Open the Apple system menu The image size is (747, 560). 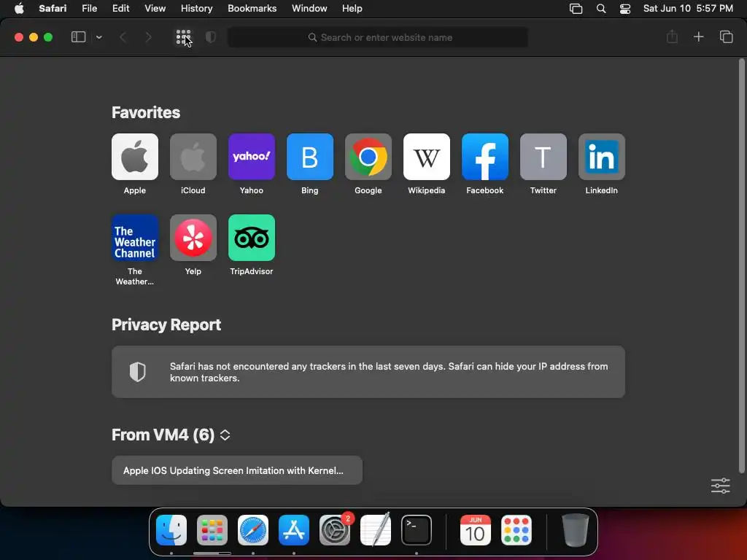coord(19,9)
